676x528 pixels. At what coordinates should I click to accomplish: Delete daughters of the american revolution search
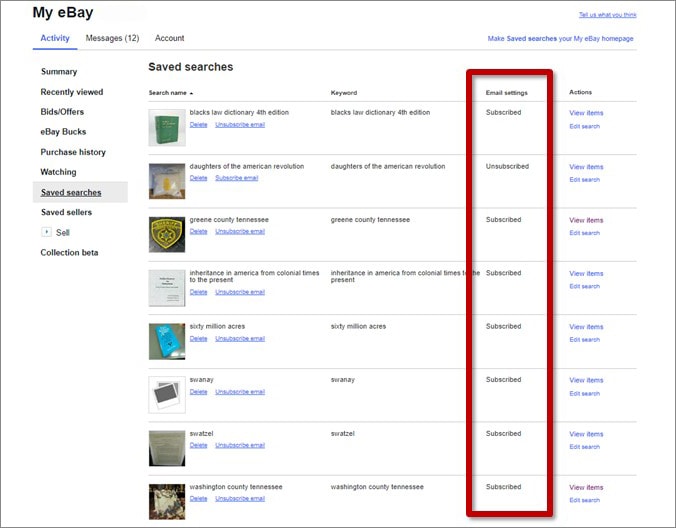pyautogui.click(x=198, y=178)
